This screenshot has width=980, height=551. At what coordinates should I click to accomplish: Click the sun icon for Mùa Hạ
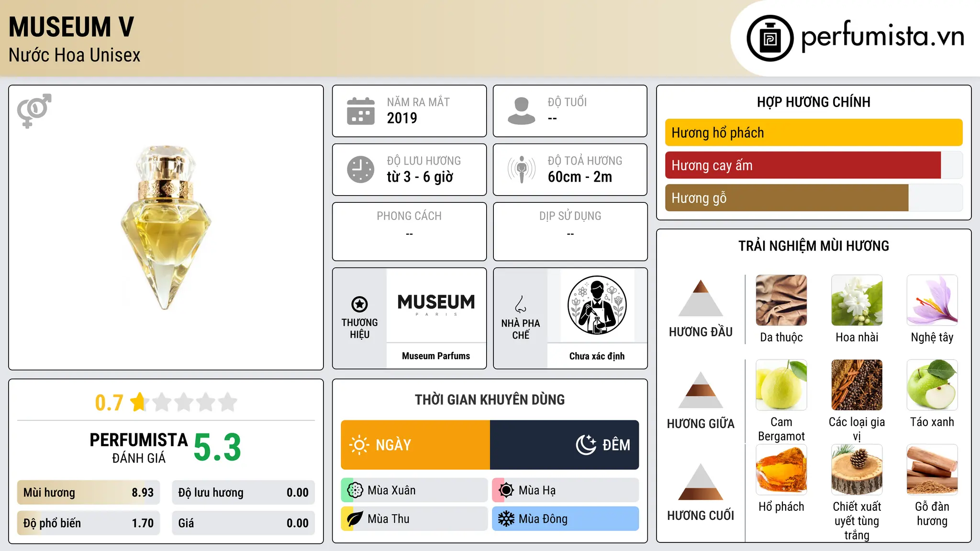pos(506,490)
